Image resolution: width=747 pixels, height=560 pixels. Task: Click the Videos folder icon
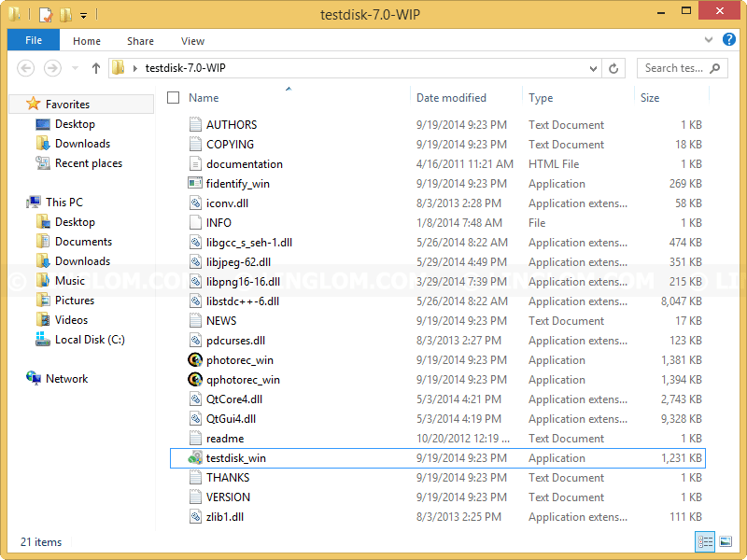tap(43, 319)
